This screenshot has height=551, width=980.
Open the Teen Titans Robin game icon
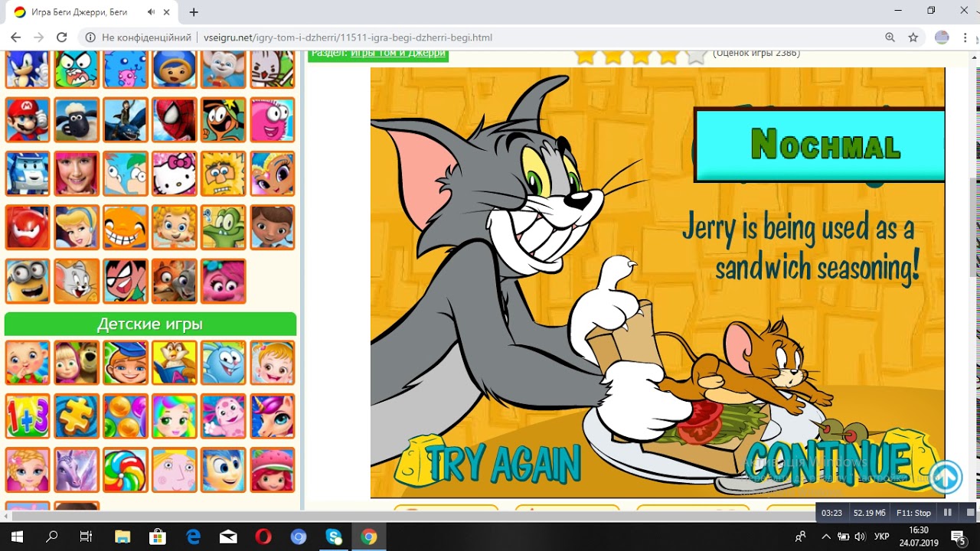click(126, 281)
